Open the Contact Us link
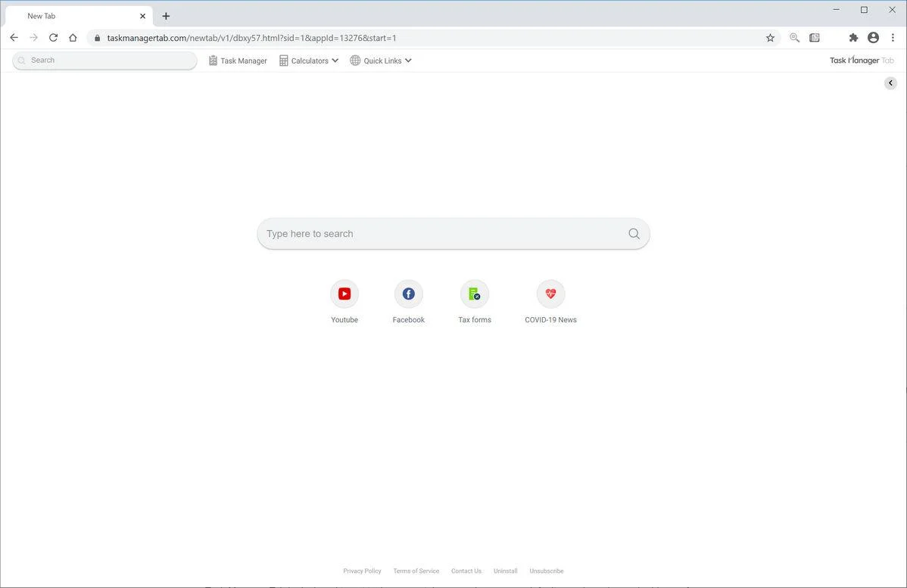Image resolution: width=907 pixels, height=588 pixels. tap(466, 571)
